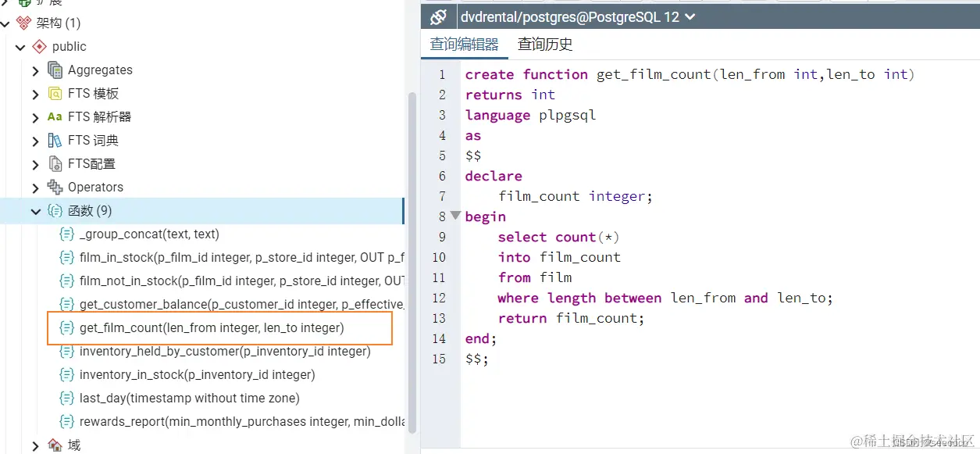The image size is (980, 454).
Task: Click the FTS 解析器 Aa icon
Action: (x=55, y=117)
